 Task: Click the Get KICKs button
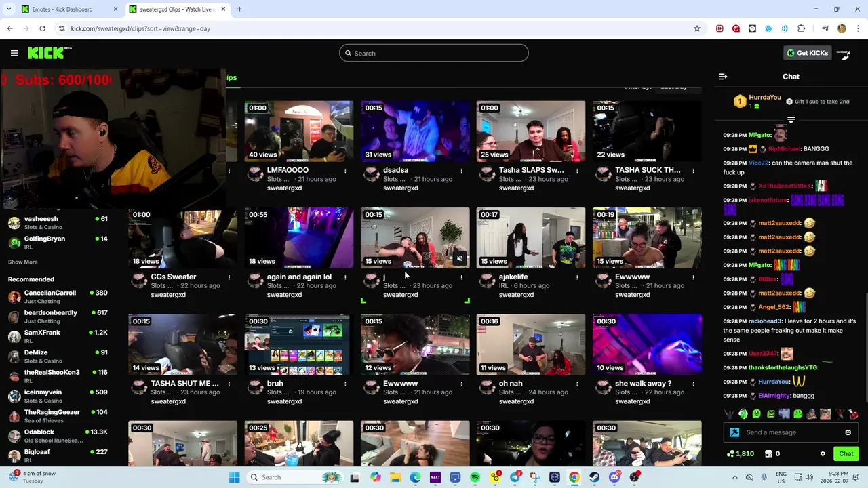(x=807, y=53)
